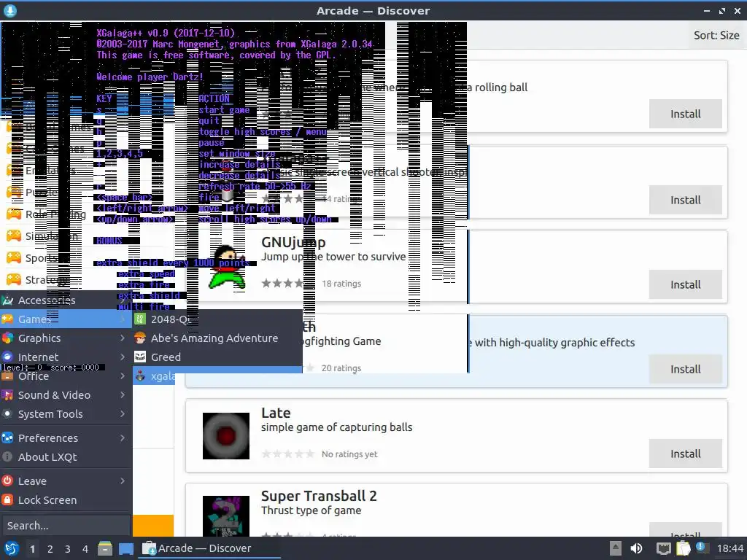Open the Leave submenu
The image size is (747, 560).
point(66,481)
